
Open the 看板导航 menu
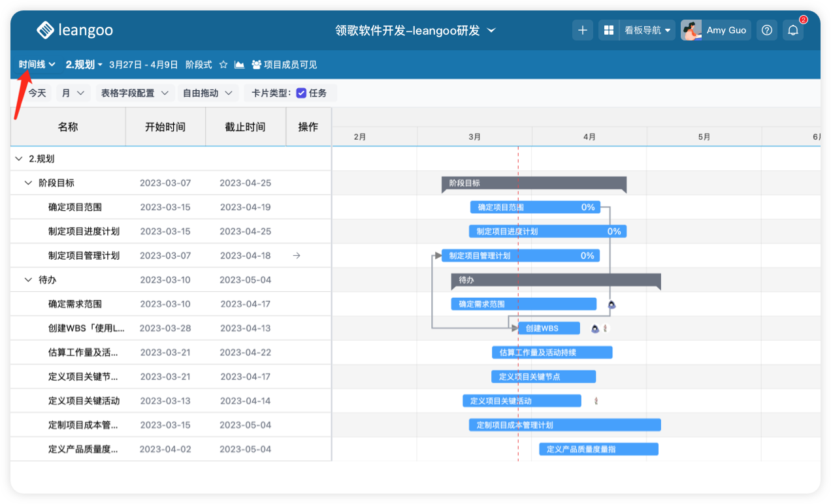tap(647, 30)
